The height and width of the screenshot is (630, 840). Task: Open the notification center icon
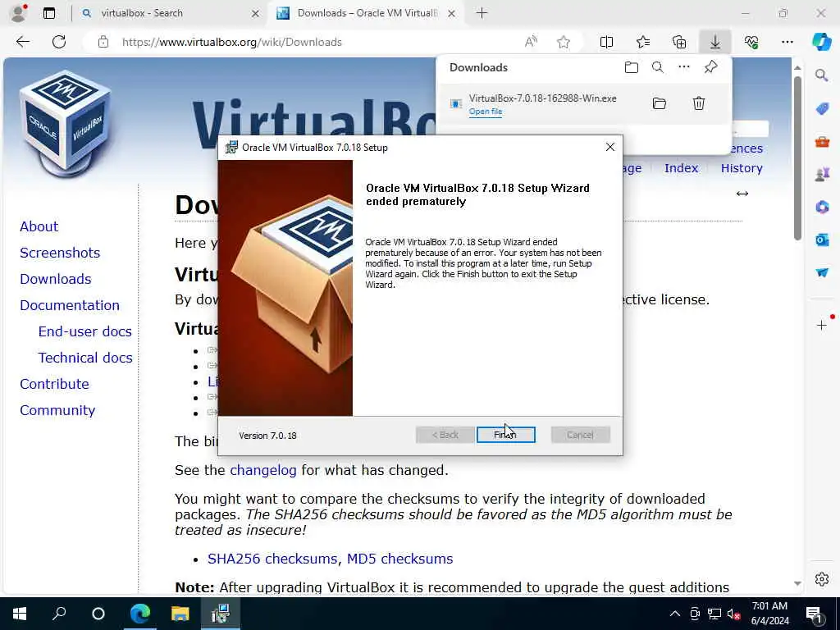pos(815,614)
